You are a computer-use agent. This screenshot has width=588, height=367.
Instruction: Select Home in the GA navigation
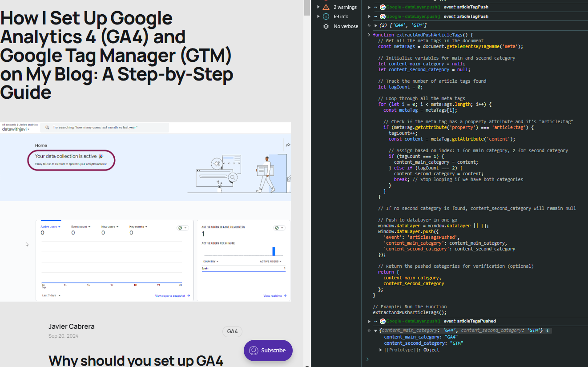coord(41,145)
